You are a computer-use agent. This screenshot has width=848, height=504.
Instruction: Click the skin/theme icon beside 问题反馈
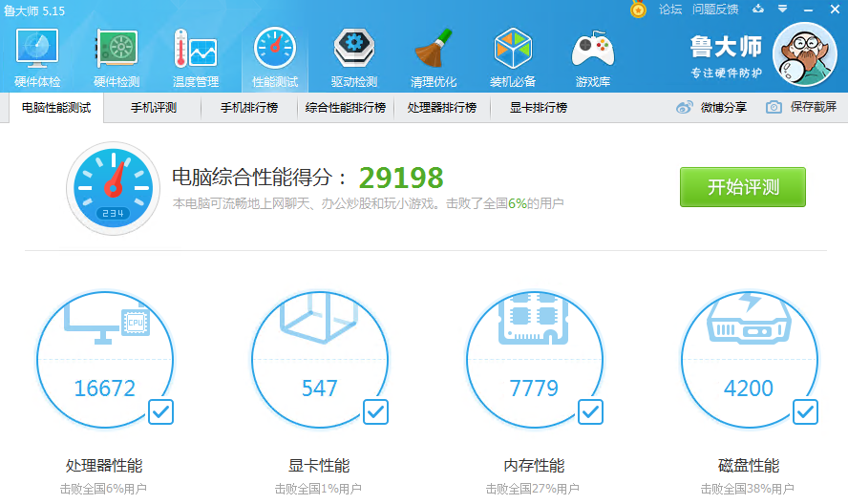click(x=758, y=9)
